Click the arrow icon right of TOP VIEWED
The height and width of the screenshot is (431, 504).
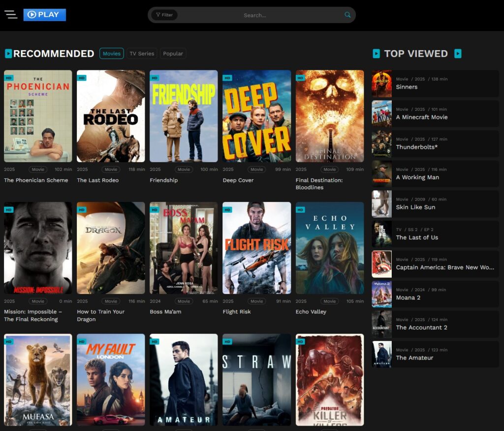tap(459, 54)
